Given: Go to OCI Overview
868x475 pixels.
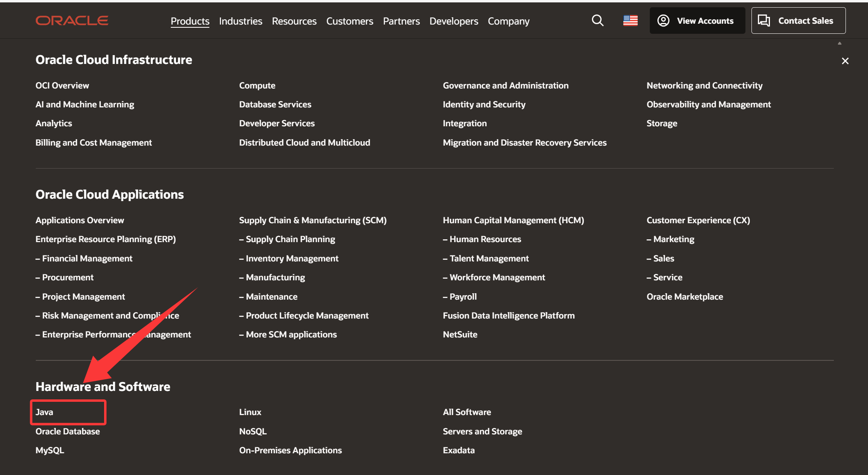Looking at the screenshot, I should 62,85.
